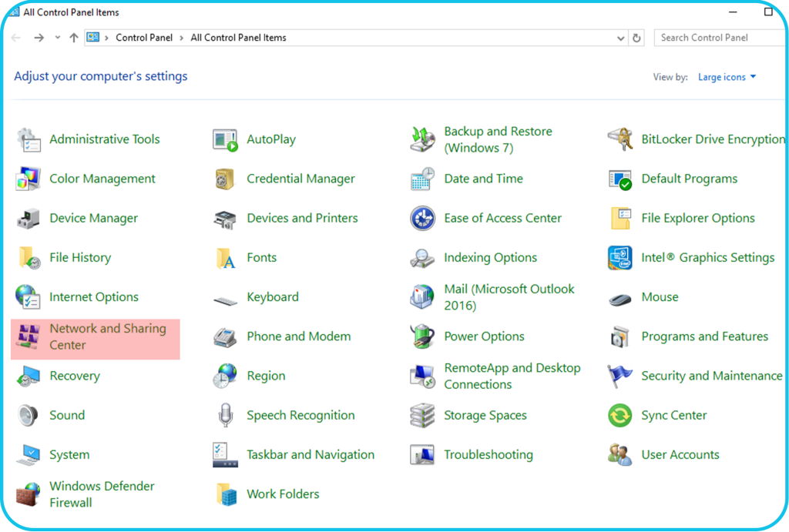
Task: Refresh the Control Panel view
Action: click(636, 38)
